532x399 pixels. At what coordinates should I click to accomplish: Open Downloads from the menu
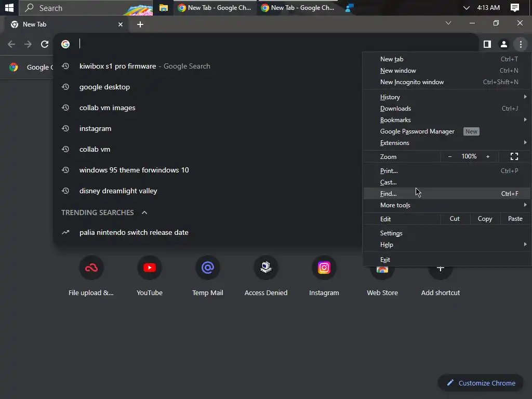coord(447,109)
